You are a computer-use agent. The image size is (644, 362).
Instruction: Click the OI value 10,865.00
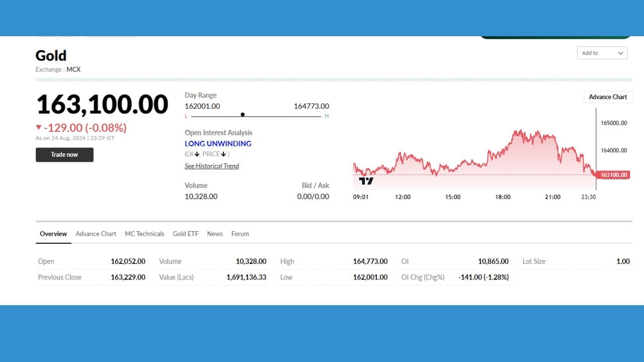click(494, 261)
